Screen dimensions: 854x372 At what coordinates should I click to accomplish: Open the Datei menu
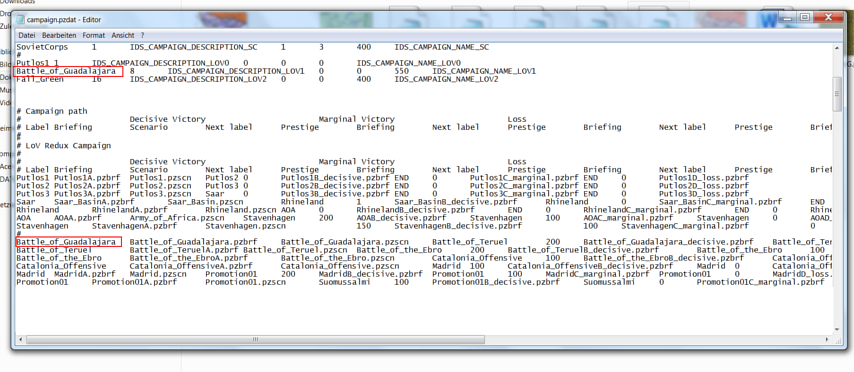27,35
